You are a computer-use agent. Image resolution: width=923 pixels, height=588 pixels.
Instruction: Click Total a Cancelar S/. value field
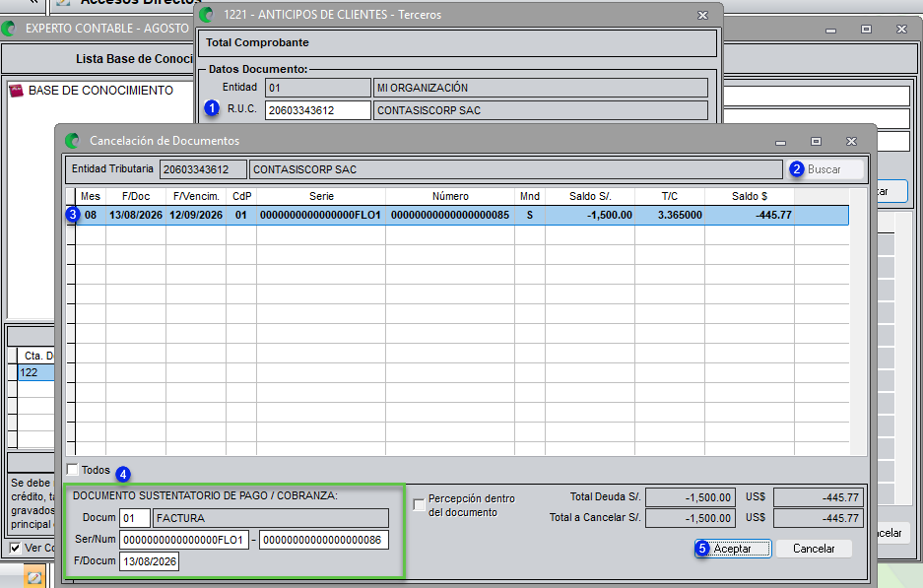[690, 518]
